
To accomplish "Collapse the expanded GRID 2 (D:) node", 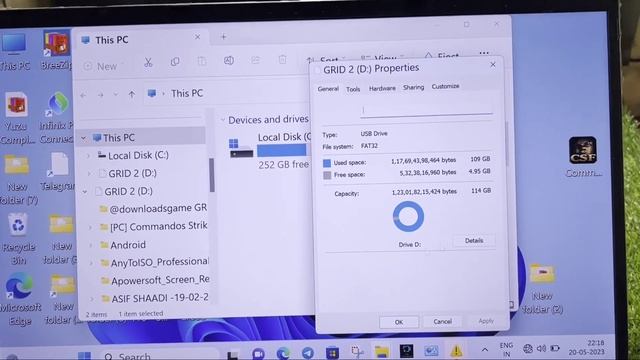I will 85,191.
